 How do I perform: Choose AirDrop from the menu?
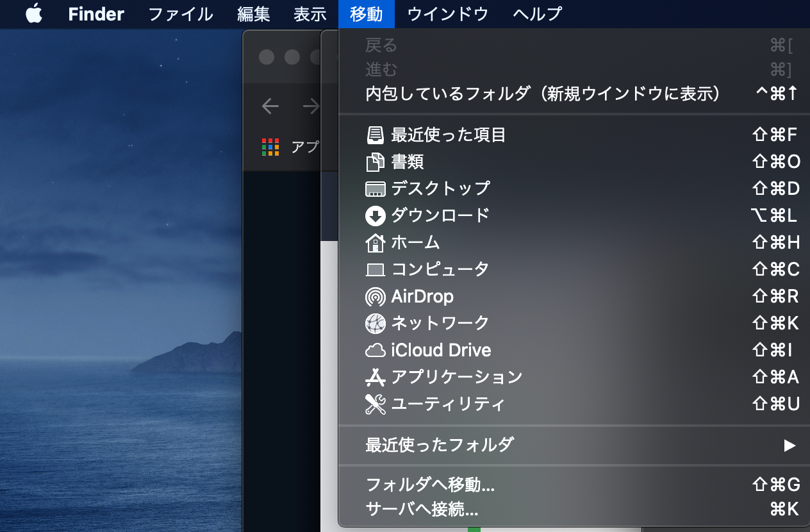(x=574, y=297)
